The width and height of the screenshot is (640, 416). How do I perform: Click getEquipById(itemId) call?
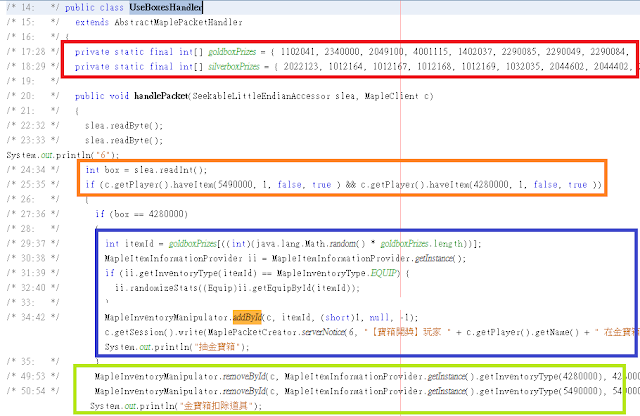(x=302, y=288)
